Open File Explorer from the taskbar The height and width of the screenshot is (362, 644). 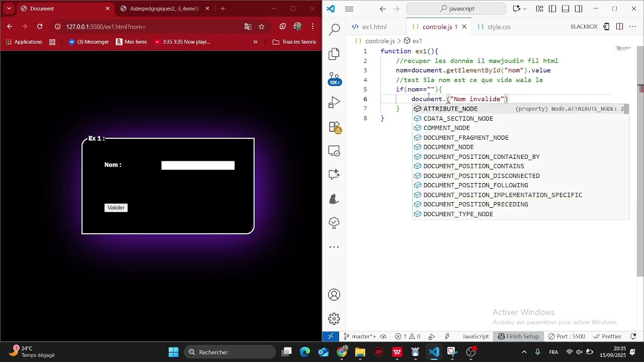(360, 352)
